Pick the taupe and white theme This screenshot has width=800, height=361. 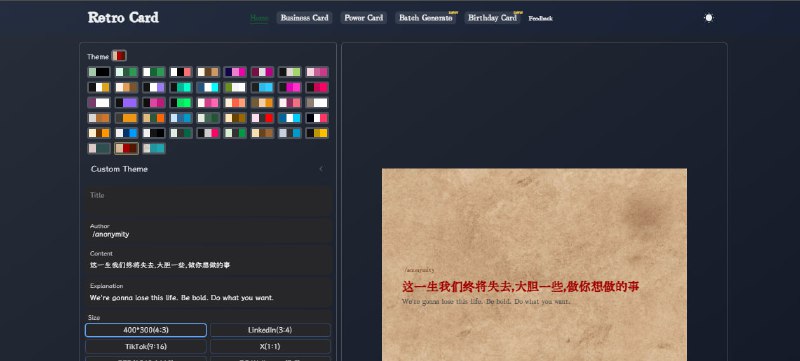pyautogui.click(x=317, y=102)
